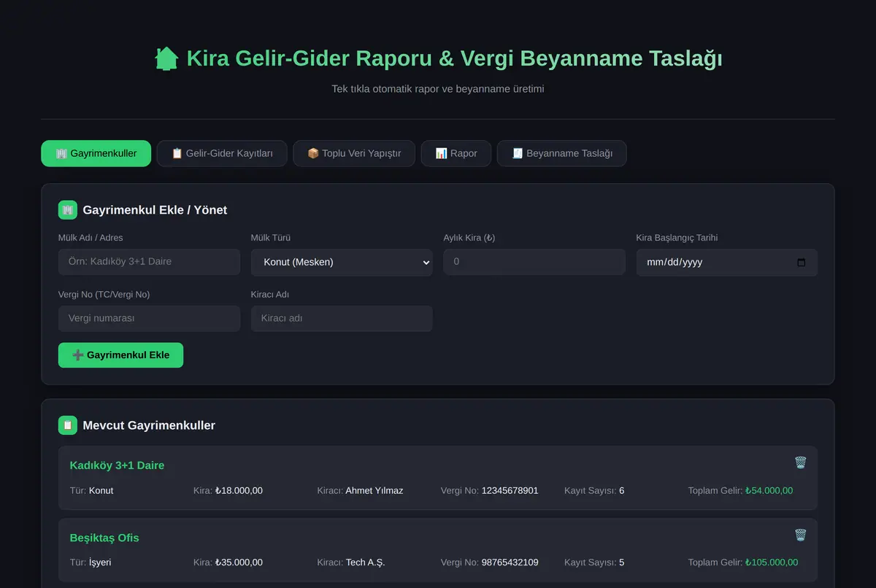Open the Gayrimenkuller tab
The width and height of the screenshot is (876, 588).
(x=96, y=153)
